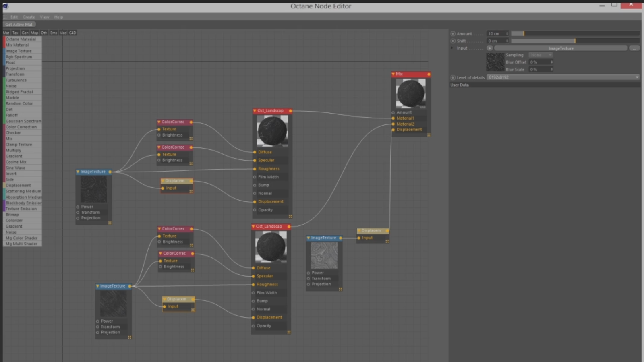This screenshot has width=644, height=362.
Task: Click the Cinema 4D app icon in title bar
Action: pyautogui.click(x=5, y=6)
